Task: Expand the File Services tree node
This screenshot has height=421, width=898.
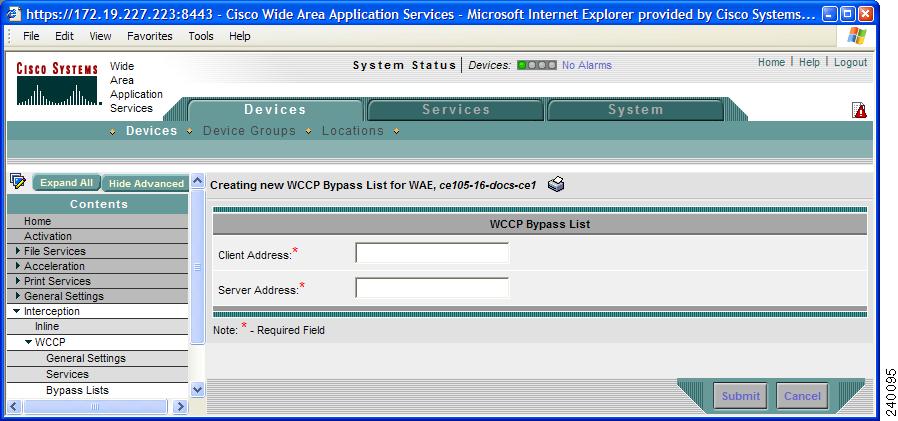Action: pos(18,251)
